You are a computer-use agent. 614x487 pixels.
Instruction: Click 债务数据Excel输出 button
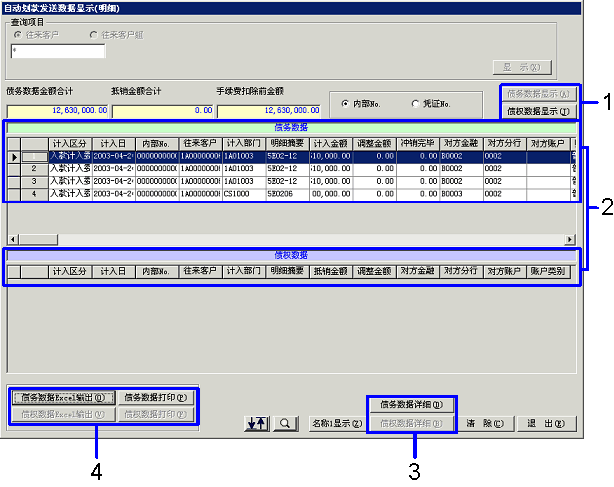tap(63, 398)
